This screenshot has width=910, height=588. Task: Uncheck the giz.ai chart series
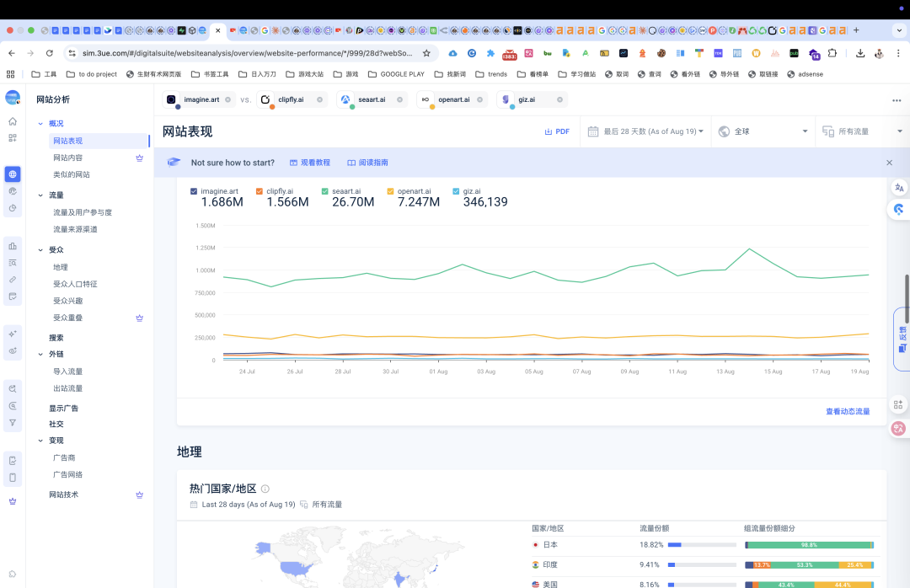point(456,191)
